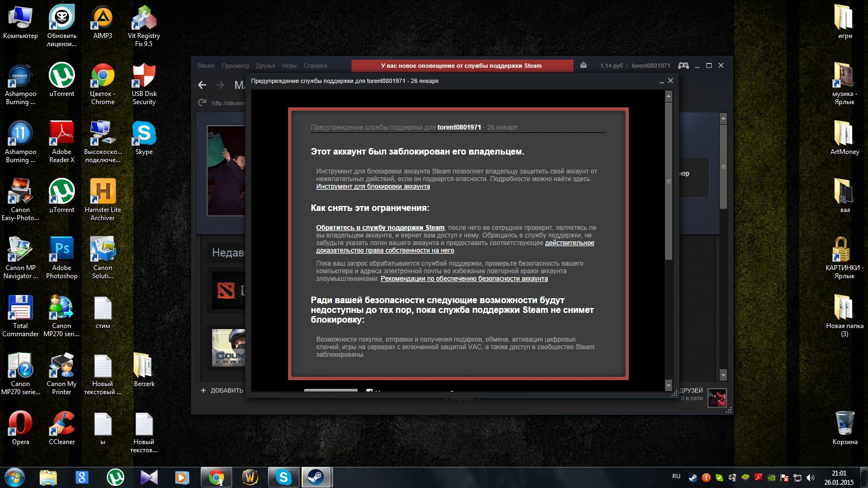Image resolution: width=868 pixels, height=488 pixels.
Task: Open Canon MP Navigator shortcut
Action: pos(21,258)
